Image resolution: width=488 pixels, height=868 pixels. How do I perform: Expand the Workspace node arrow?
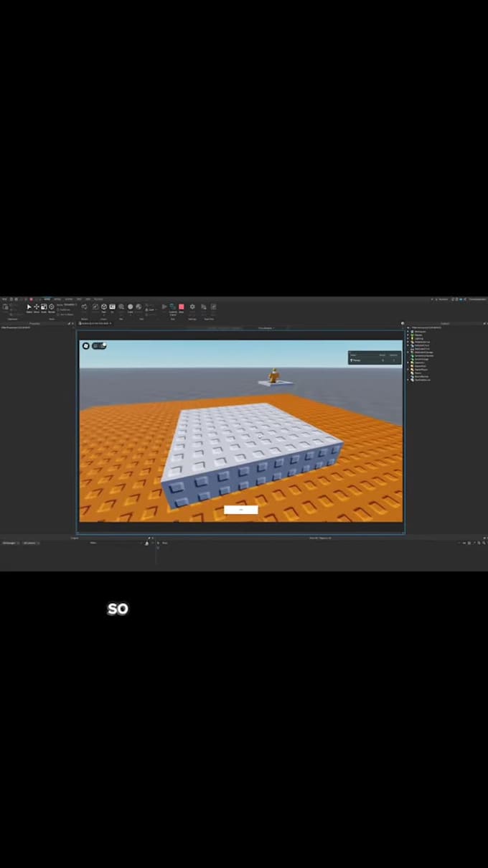click(x=408, y=332)
